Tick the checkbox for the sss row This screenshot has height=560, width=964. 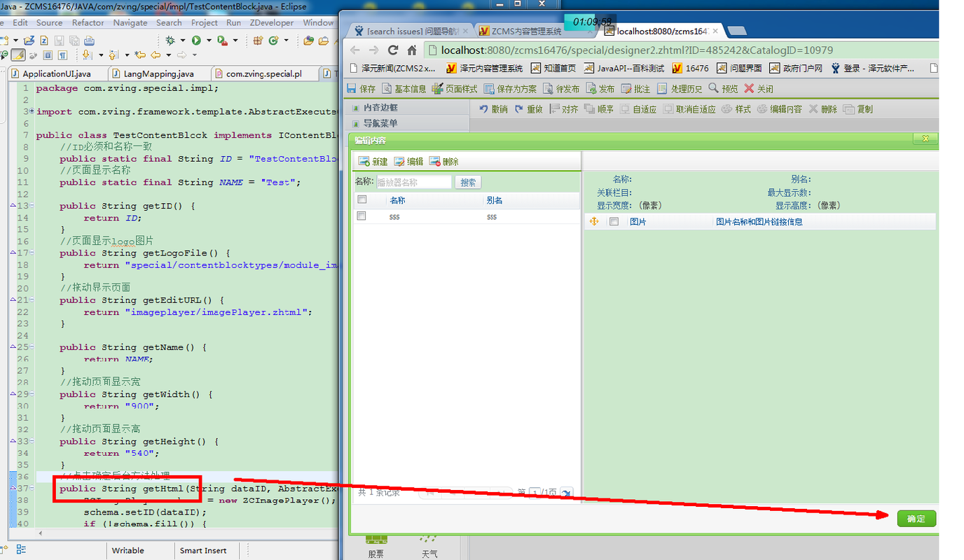coord(361,216)
